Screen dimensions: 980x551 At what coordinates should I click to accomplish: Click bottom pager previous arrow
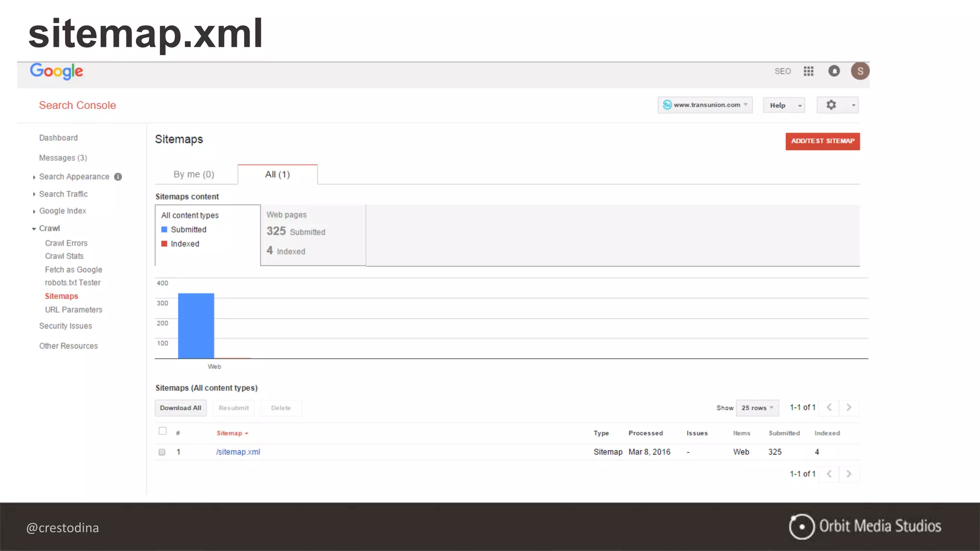[x=829, y=474]
